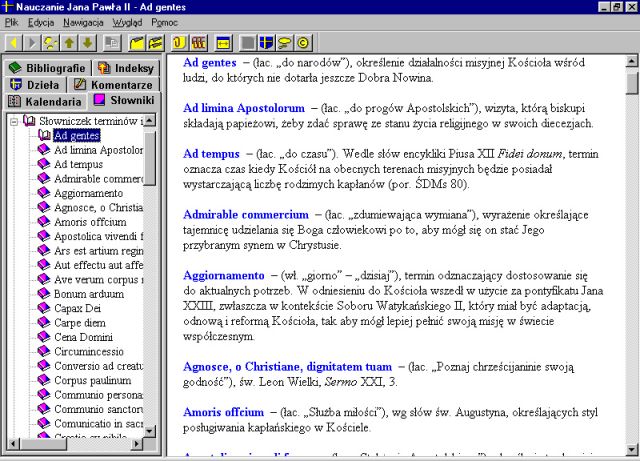Screen dimensions: 640x461
Task: Open the Plik menu
Action: point(11,22)
